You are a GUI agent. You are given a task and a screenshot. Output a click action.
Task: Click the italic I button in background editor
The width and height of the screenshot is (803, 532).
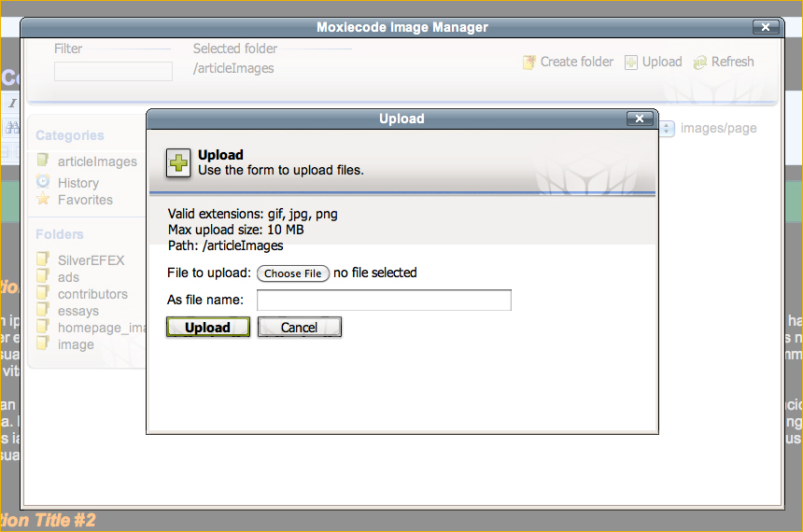[12, 103]
